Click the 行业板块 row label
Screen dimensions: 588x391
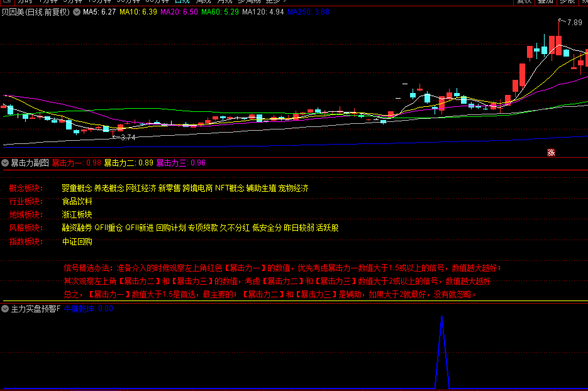click(26, 201)
